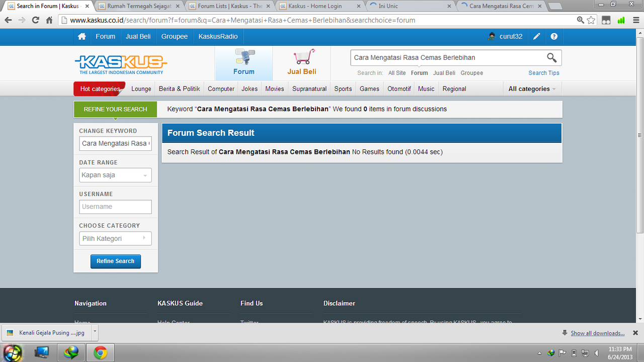Viewport: 644px width, 362px height.
Task: Open the Pilih Kategori dropdown
Action: pos(115,238)
